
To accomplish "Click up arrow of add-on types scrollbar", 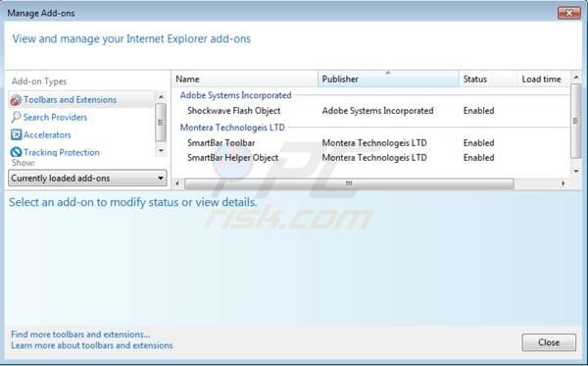I will [x=161, y=97].
